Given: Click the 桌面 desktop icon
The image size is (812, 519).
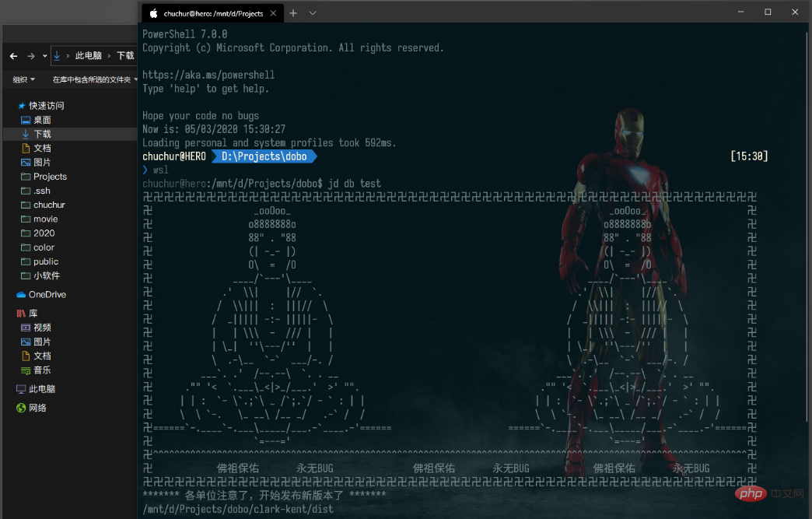Looking at the screenshot, I should tap(26, 120).
